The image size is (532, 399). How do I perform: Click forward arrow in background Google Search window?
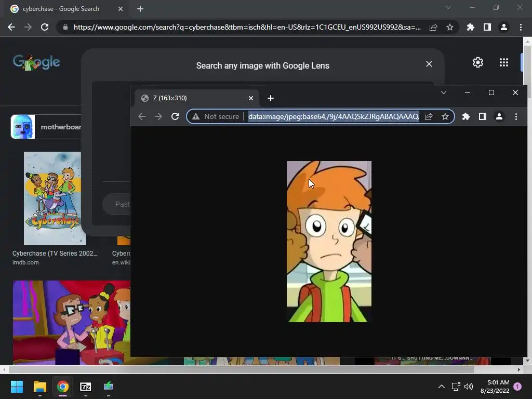28,27
